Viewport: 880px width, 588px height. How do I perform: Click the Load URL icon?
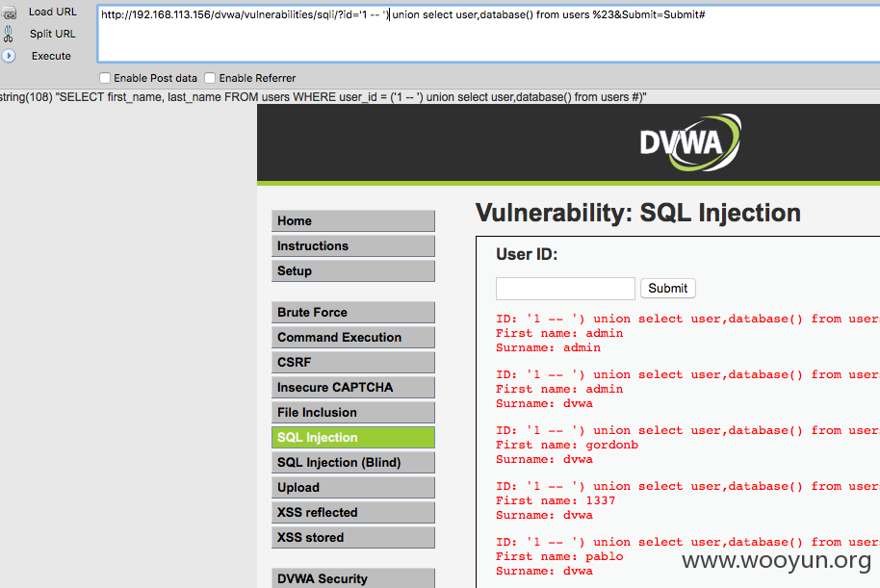coord(9,13)
